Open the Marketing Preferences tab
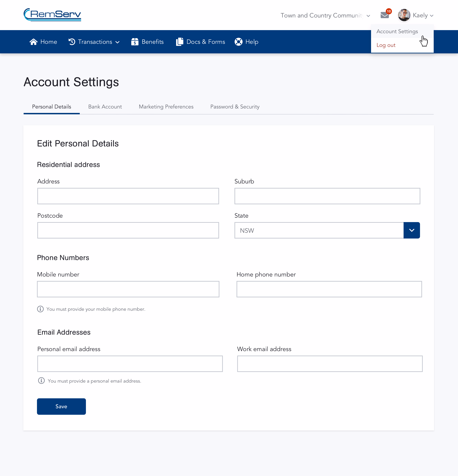Screen dimensions: 458x476 (x=166, y=107)
